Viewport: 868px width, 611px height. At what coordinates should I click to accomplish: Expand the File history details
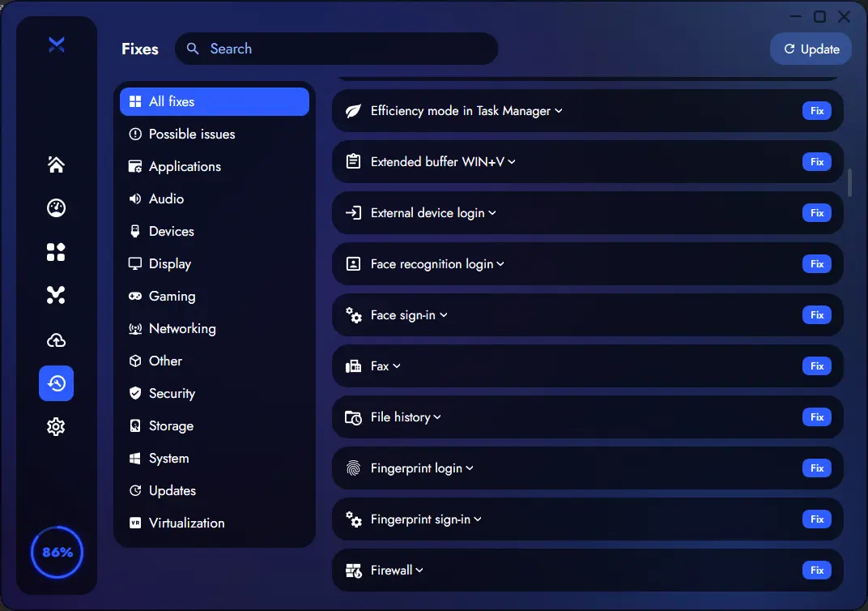[437, 417]
